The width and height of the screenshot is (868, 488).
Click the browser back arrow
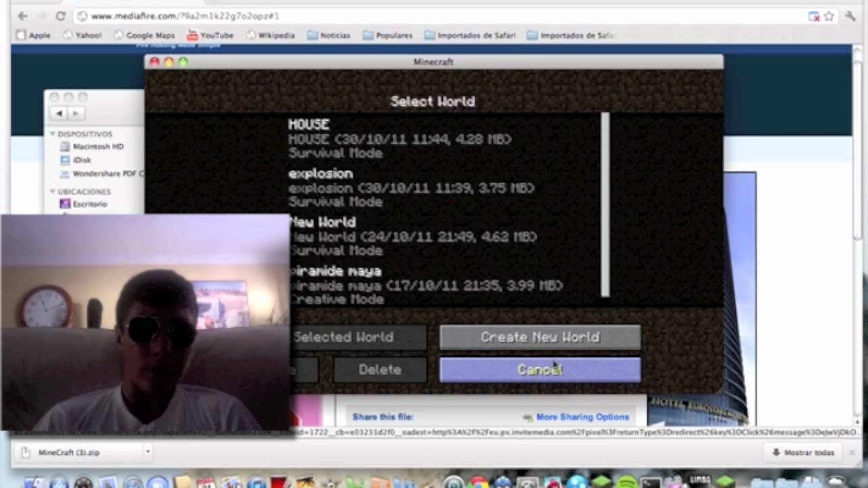[22, 16]
